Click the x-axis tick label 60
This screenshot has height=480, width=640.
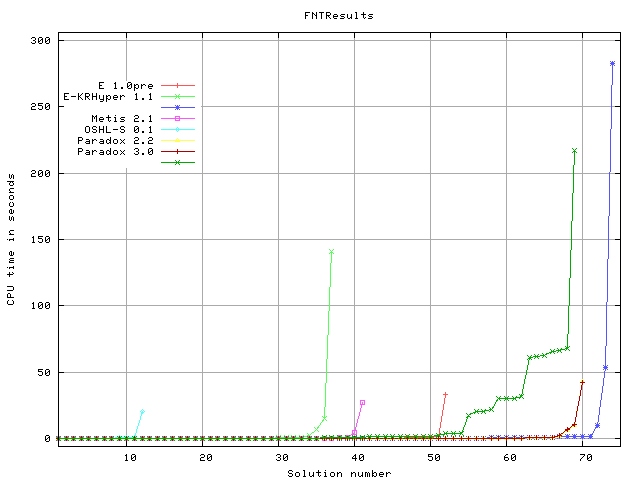tap(510, 458)
